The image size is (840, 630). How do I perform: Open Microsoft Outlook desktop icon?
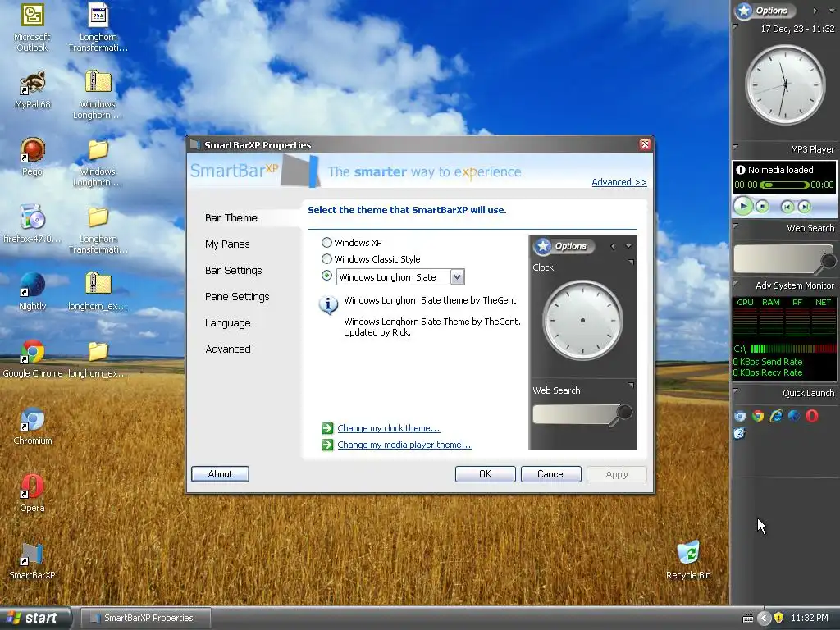(32, 27)
